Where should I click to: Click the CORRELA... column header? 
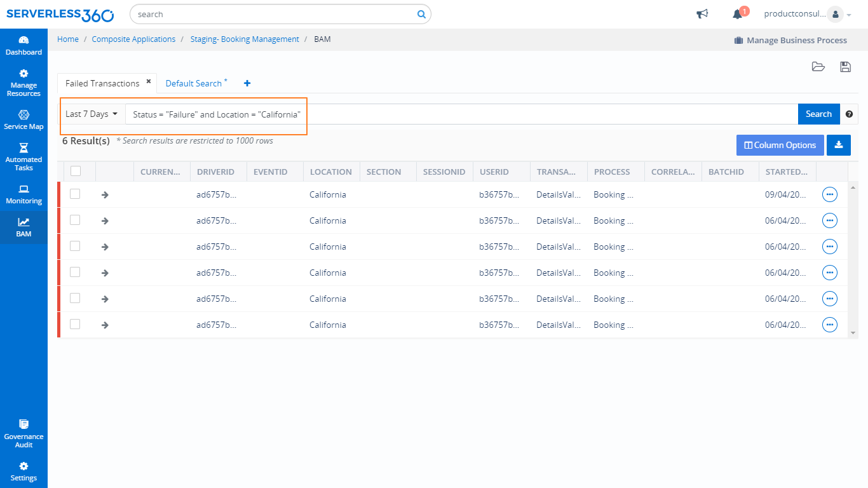click(x=673, y=172)
